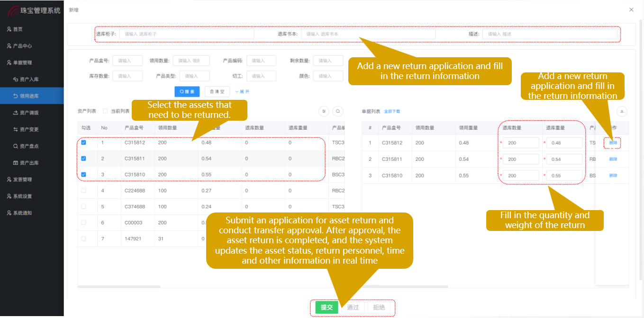Expand the 单据管理 sidebar menu
The width and height of the screenshot is (644, 318).
tap(22, 62)
